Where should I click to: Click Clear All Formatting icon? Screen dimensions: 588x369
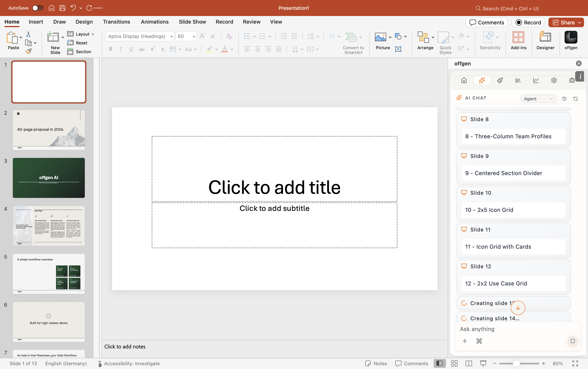(x=229, y=36)
